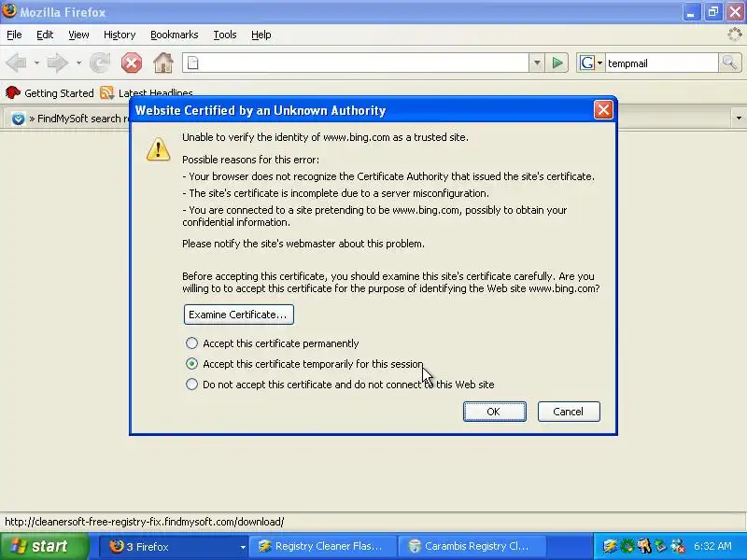Click the green Go arrow button
747x560 pixels.
[557, 63]
